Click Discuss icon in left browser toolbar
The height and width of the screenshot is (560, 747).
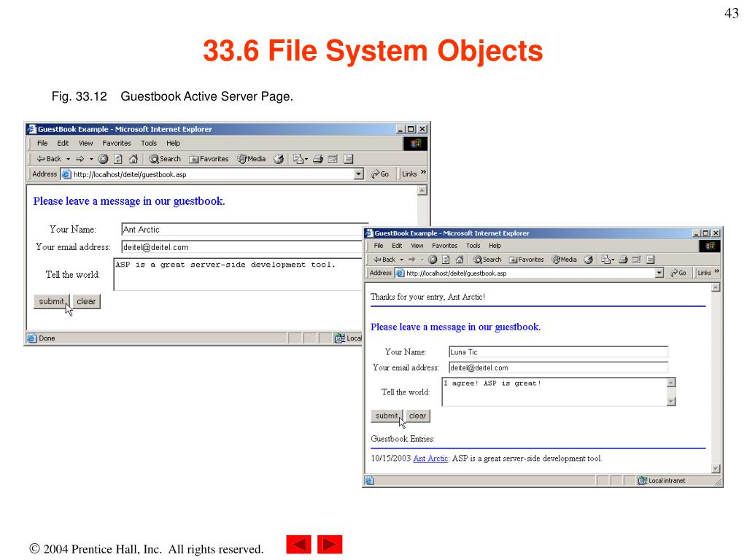tap(348, 159)
